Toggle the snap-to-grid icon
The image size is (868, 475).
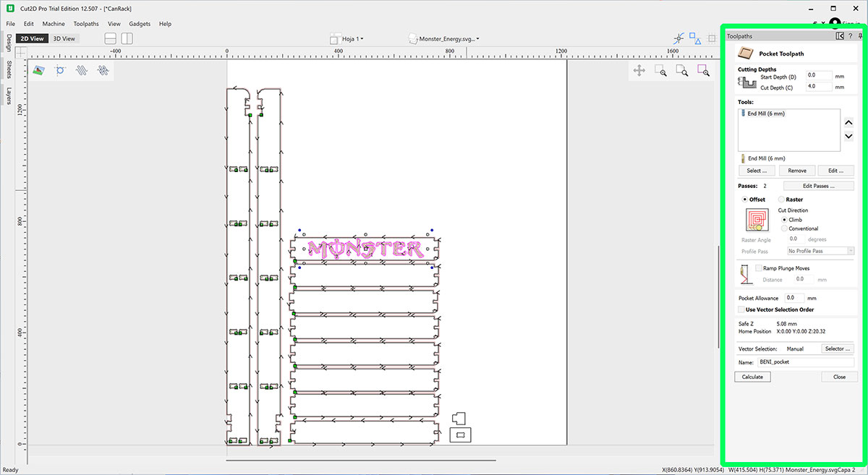(712, 38)
